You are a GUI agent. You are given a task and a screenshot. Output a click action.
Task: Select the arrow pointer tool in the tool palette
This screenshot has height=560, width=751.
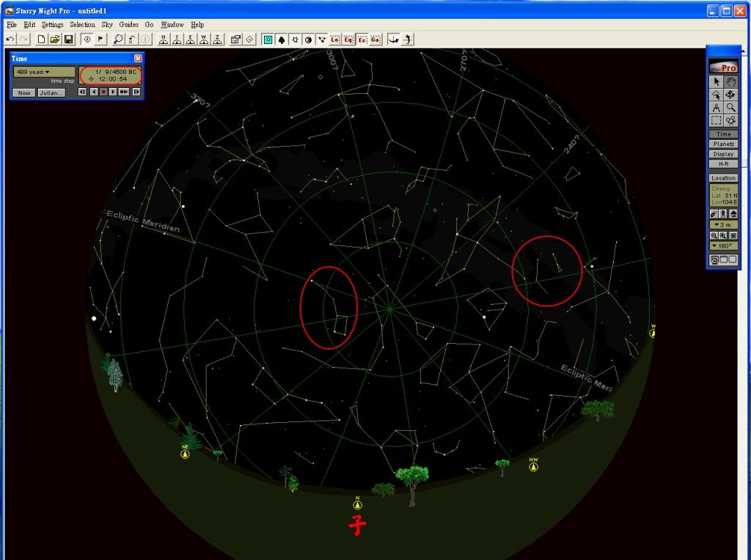(717, 81)
